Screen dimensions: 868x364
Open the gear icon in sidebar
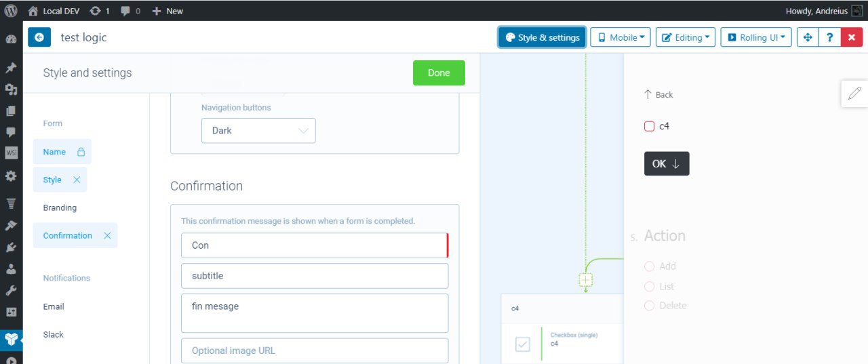11,176
